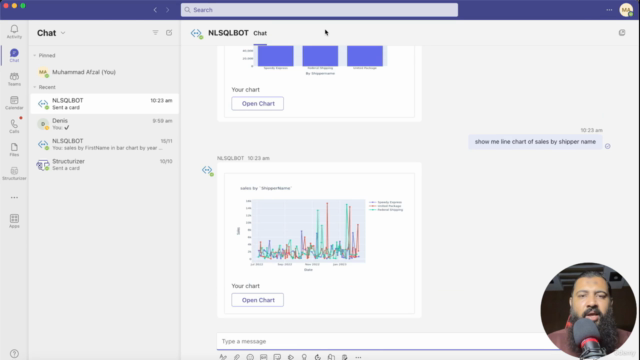
Task: Filter the chat list
Action: [x=156, y=33]
